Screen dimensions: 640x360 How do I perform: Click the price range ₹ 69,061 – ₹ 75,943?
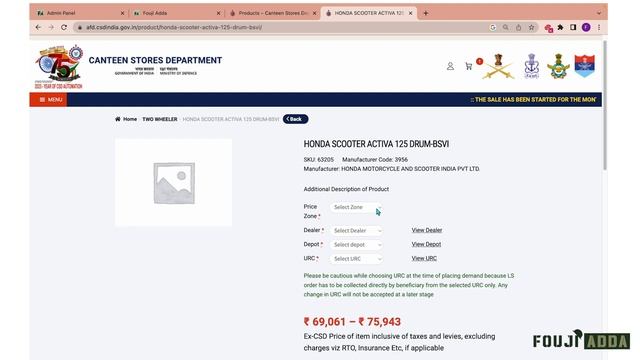pyautogui.click(x=352, y=322)
